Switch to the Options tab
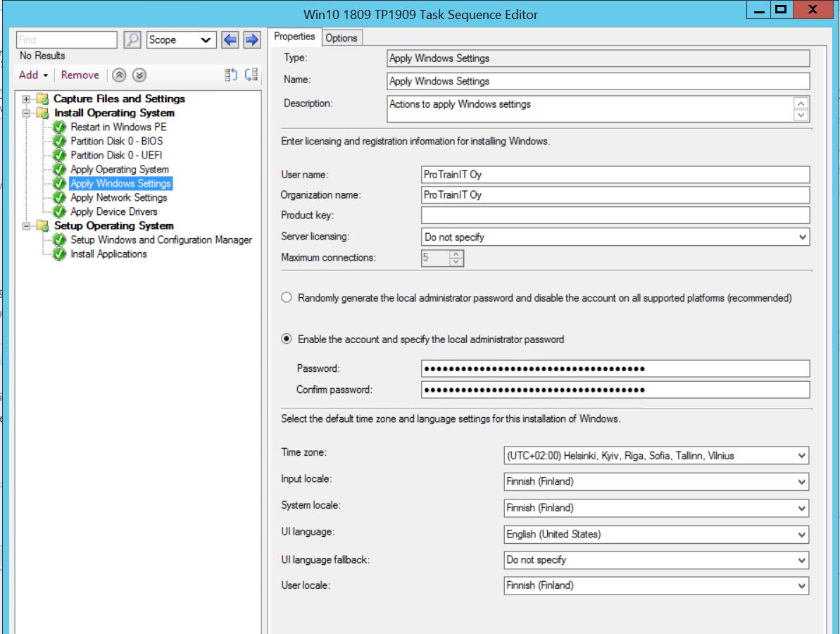This screenshot has height=634, width=840. (x=341, y=37)
